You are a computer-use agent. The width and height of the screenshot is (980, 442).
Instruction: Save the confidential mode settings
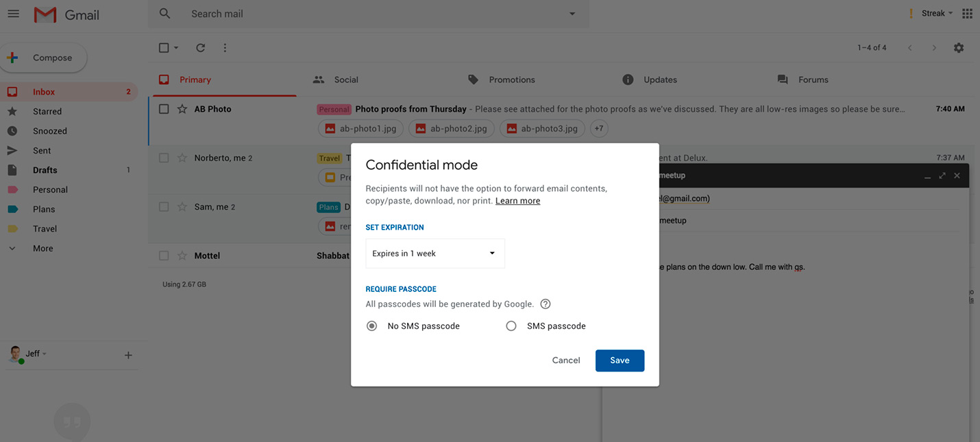620,360
